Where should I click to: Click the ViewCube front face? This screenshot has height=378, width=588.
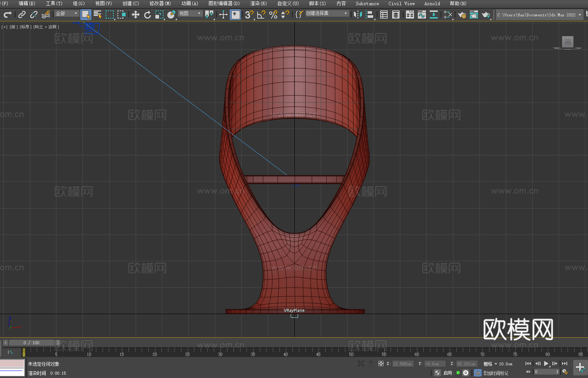coord(568,41)
